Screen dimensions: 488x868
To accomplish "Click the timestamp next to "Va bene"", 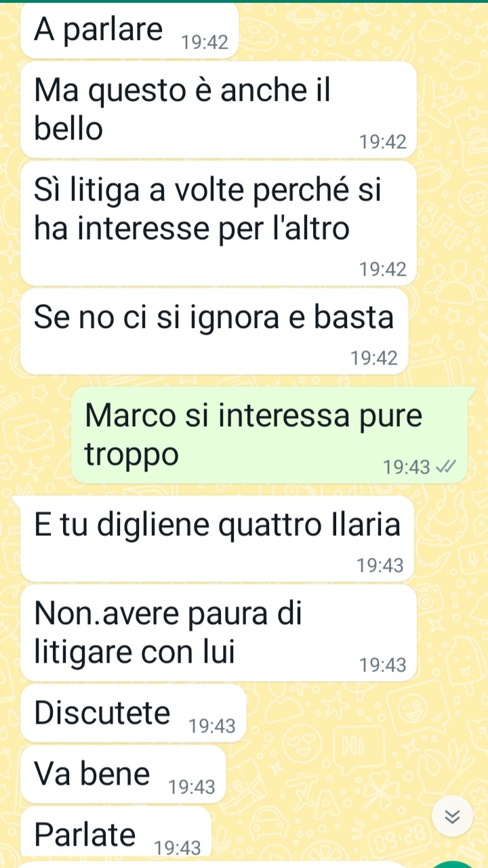I will pyautogui.click(x=192, y=787).
